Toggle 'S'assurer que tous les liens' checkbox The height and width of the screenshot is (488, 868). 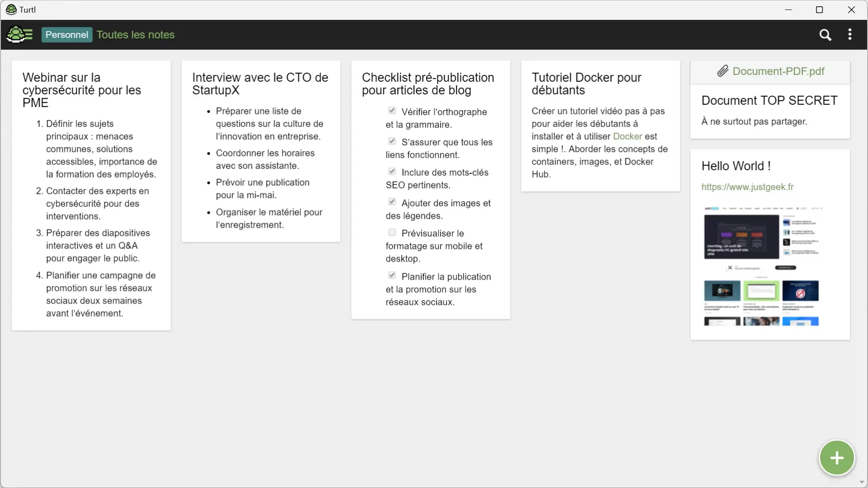coord(392,141)
